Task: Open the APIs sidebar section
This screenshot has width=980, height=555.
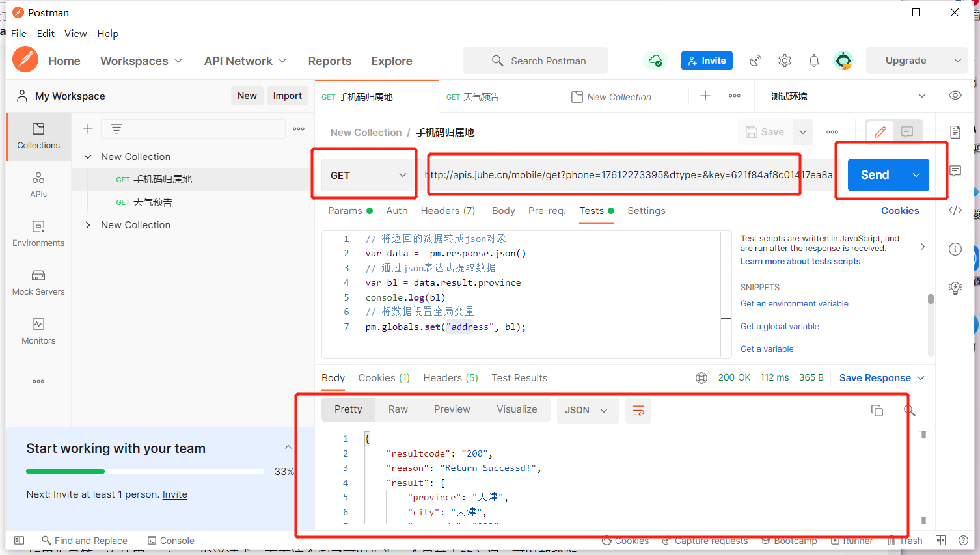Action: coord(38,185)
